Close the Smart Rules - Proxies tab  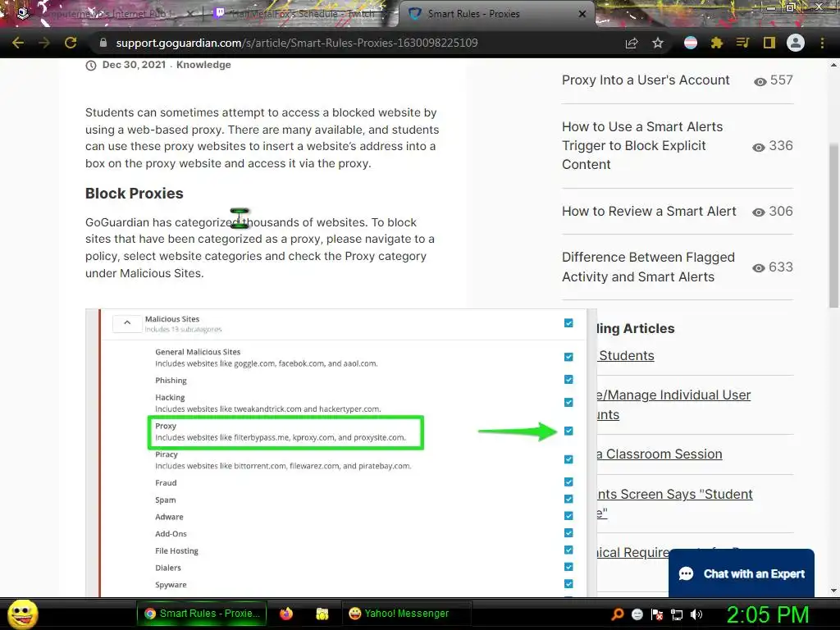pos(582,14)
